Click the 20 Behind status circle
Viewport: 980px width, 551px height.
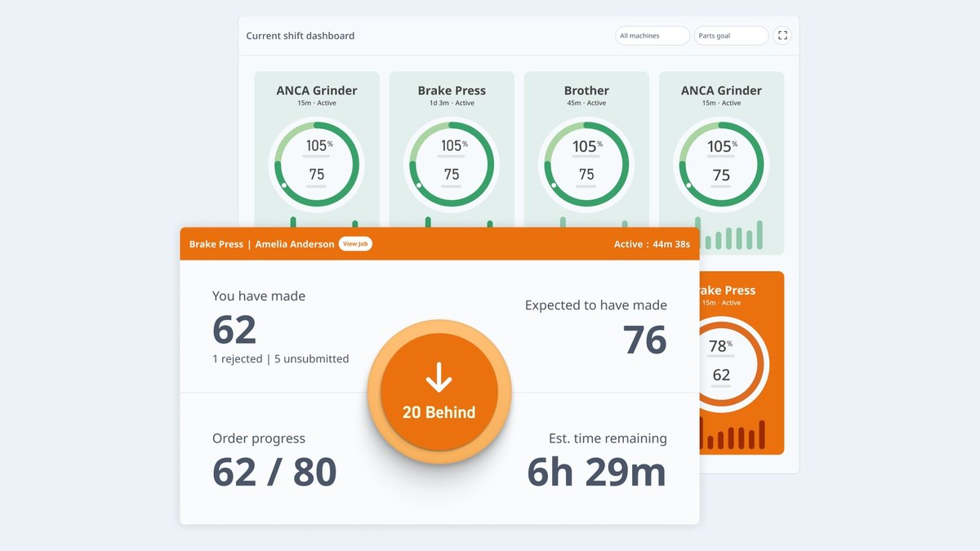pyautogui.click(x=439, y=392)
